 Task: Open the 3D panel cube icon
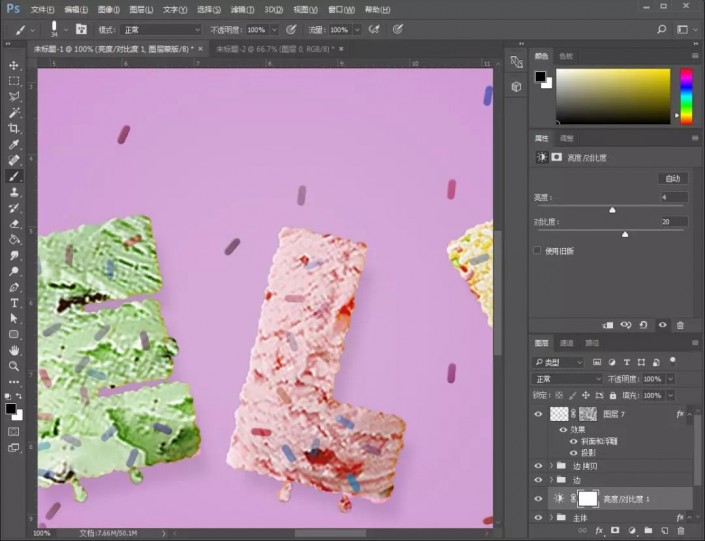(x=516, y=86)
